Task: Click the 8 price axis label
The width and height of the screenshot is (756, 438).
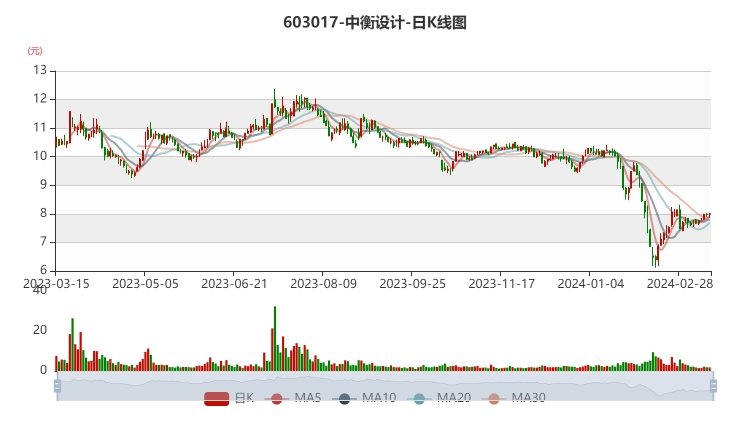Action: pos(43,213)
